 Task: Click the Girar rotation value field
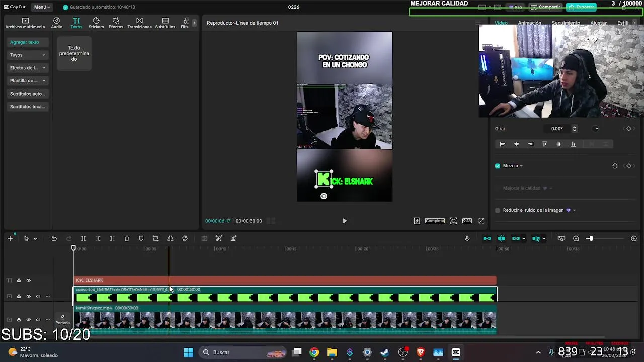click(x=557, y=129)
